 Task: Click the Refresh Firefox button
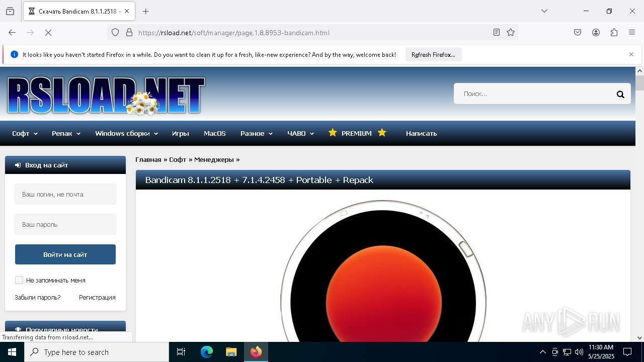pos(433,54)
